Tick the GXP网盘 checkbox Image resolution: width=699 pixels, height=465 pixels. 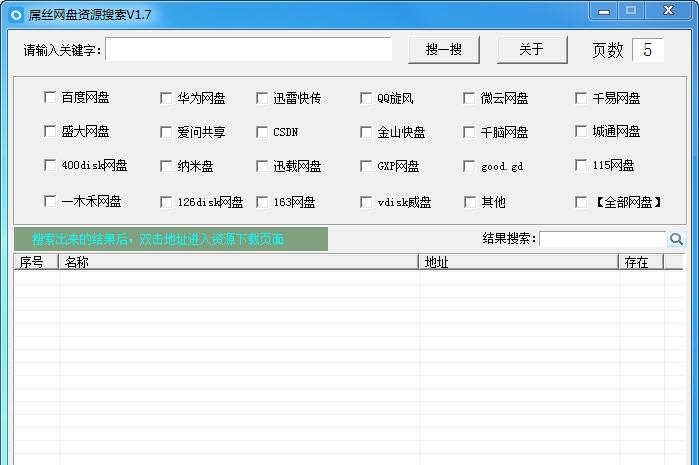[x=366, y=166]
